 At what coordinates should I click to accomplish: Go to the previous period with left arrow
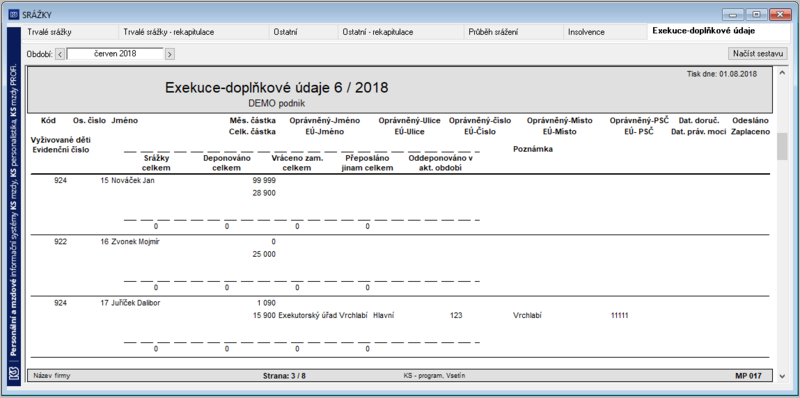point(60,54)
